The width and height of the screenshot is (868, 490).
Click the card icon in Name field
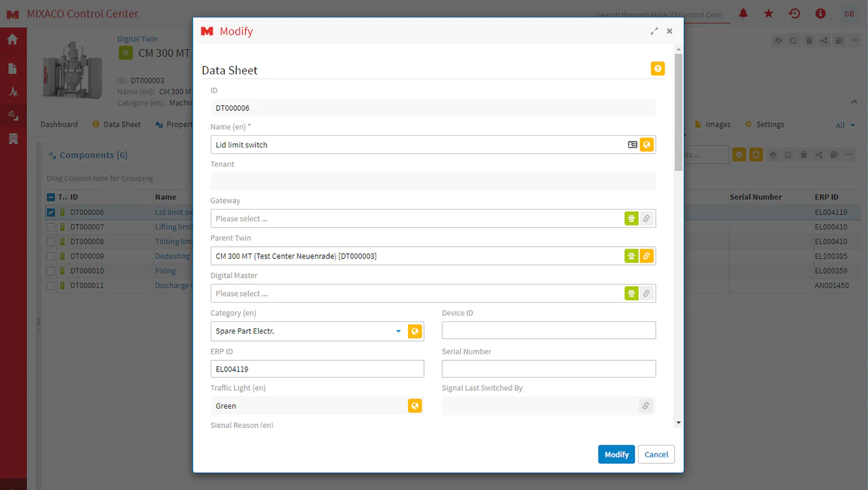coord(632,145)
